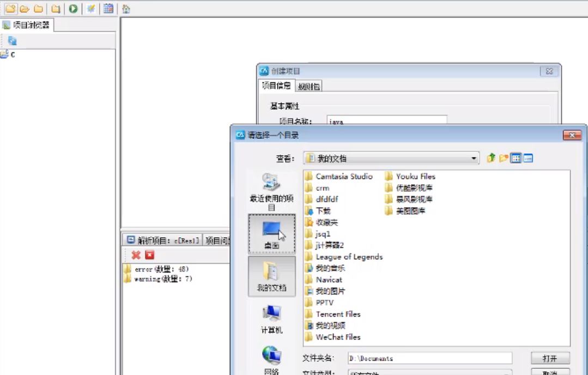The image size is (588, 375).
Task: Click the 取消 button
Action: click(549, 373)
